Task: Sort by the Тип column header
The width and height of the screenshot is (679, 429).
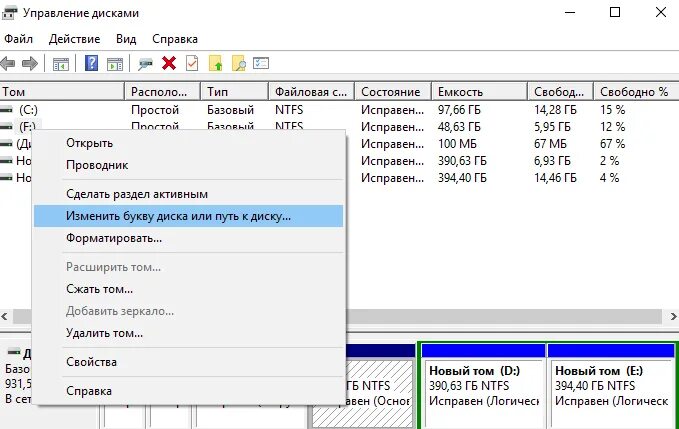Action: click(234, 92)
